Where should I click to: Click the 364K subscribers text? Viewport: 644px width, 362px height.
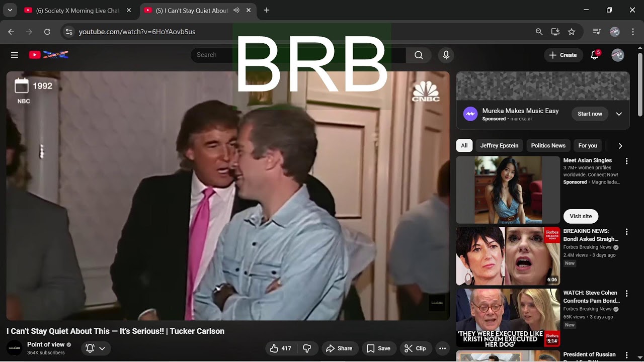pyautogui.click(x=46, y=353)
